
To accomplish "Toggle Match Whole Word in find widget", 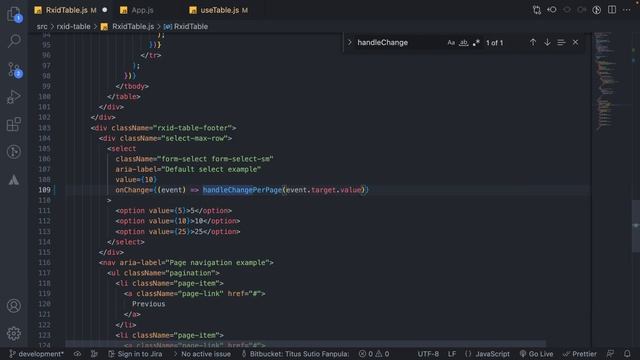I will (464, 43).
